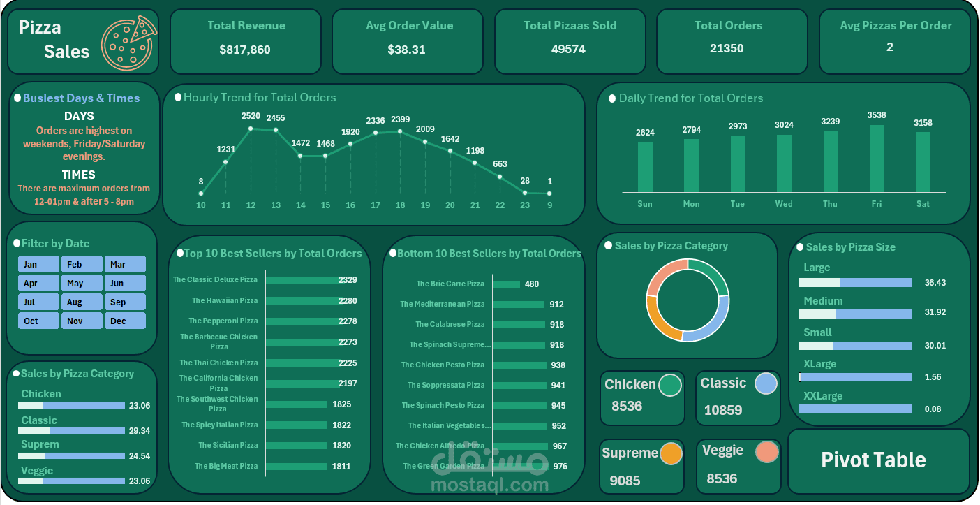Click the 2520 peak point on hourly chart
Viewport: 980px width, 505px height.
tap(251, 129)
